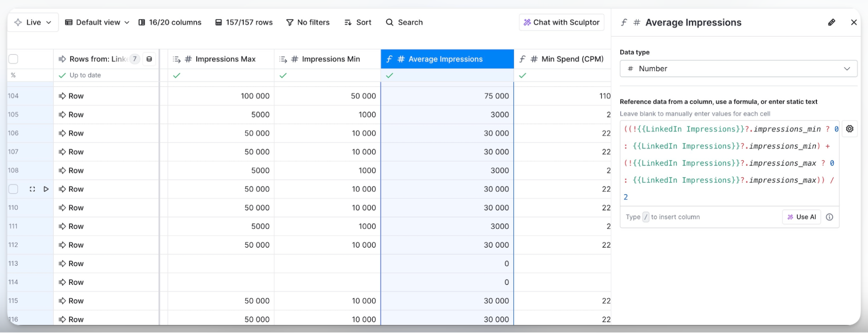Image resolution: width=868 pixels, height=333 pixels.
Task: Open the No filters menu
Action: 308,22
